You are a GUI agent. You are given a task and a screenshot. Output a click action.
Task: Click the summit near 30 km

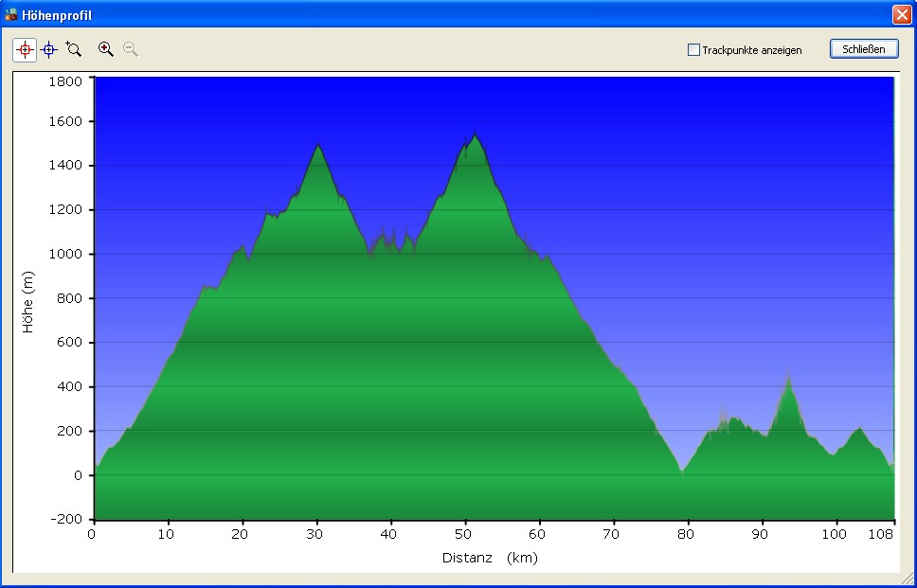point(318,146)
